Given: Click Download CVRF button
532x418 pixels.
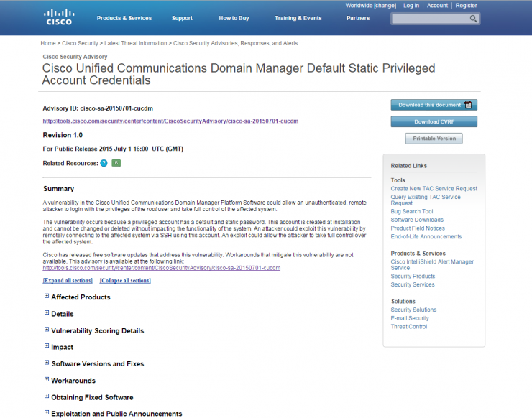Looking at the screenshot, I should [434, 121].
